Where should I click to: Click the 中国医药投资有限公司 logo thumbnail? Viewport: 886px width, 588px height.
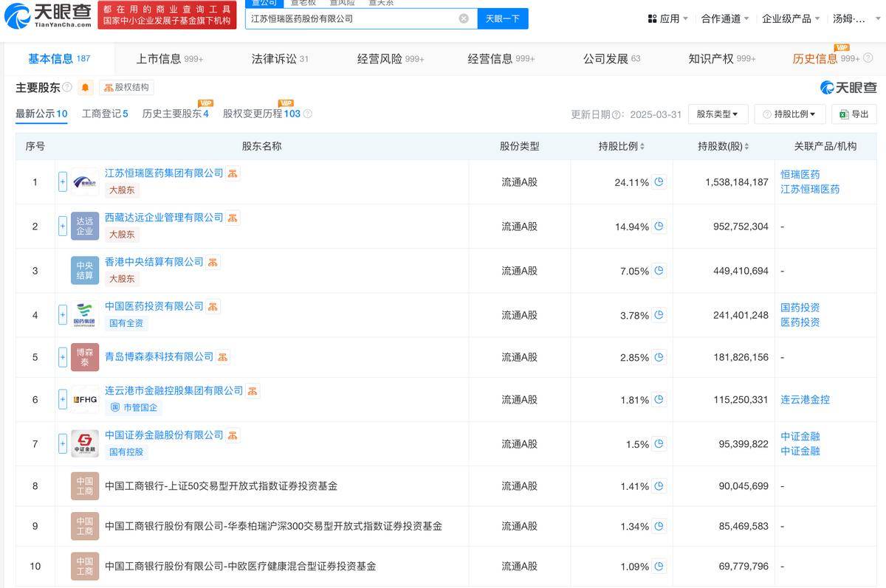click(85, 315)
